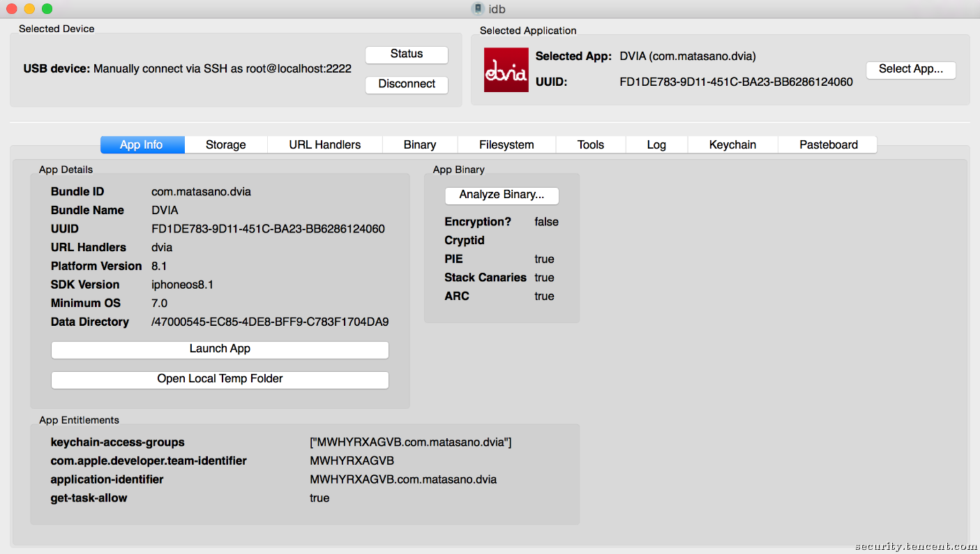Click the Stack Canaries value true
Screen dimensions: 980x554
[544, 278]
